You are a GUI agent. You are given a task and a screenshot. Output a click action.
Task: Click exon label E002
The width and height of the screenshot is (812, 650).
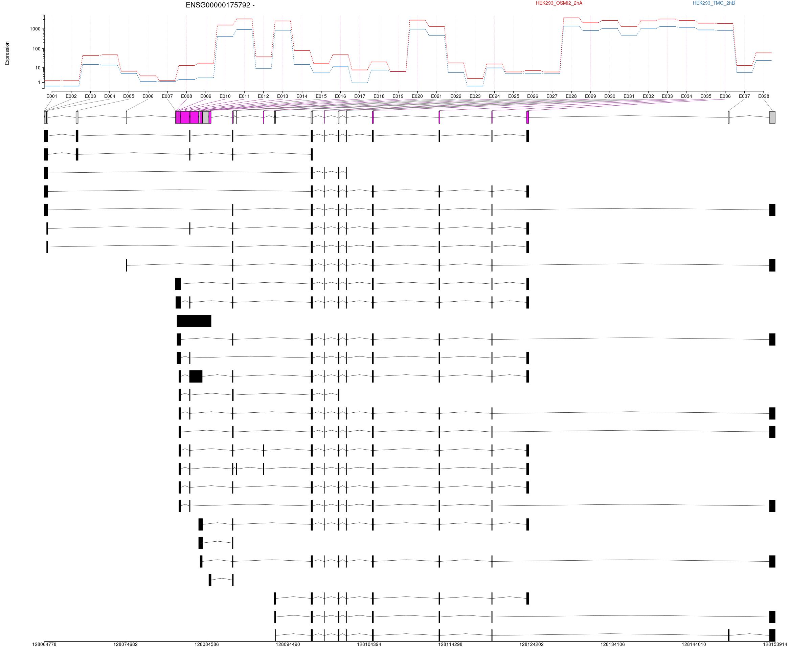[71, 96]
